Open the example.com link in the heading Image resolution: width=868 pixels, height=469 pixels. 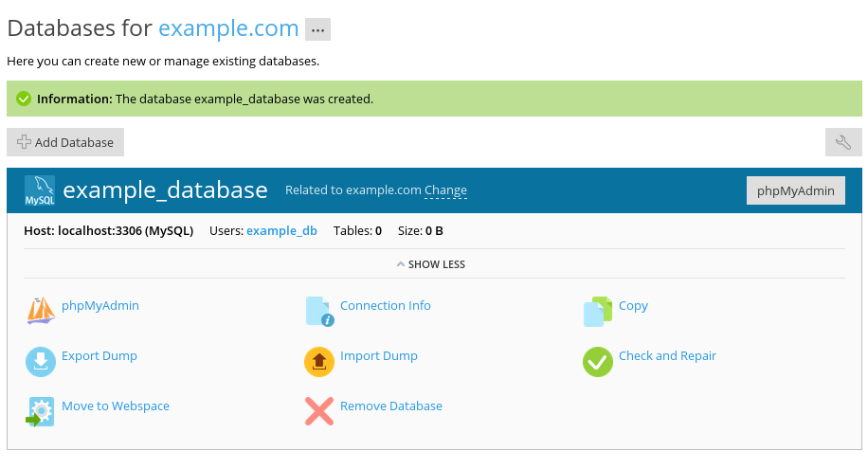point(228,28)
